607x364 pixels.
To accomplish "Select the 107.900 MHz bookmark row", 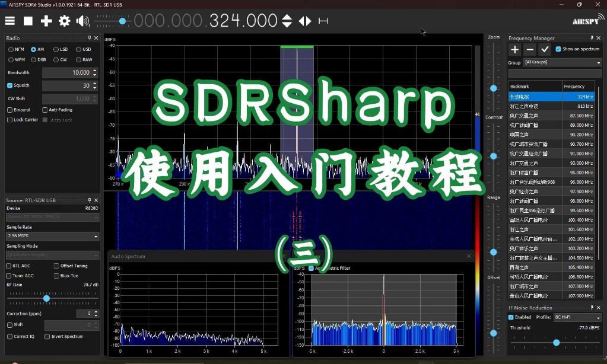I will [551, 296].
